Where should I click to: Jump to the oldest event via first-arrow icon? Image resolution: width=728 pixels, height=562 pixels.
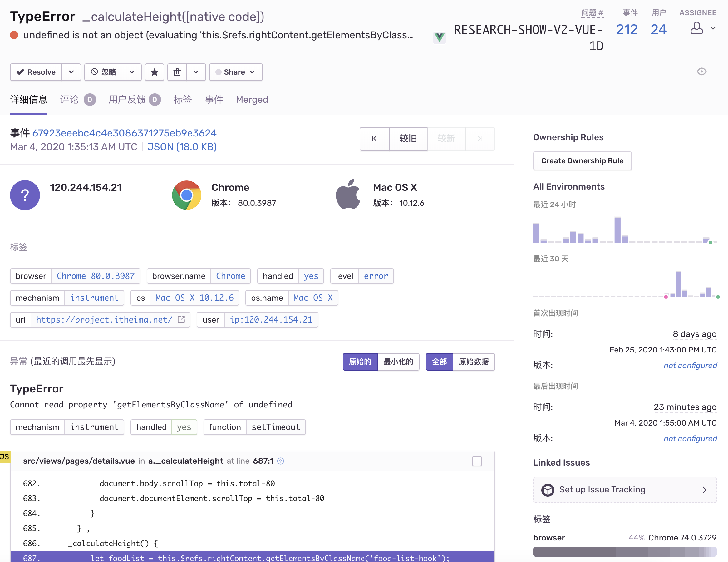coord(374,139)
